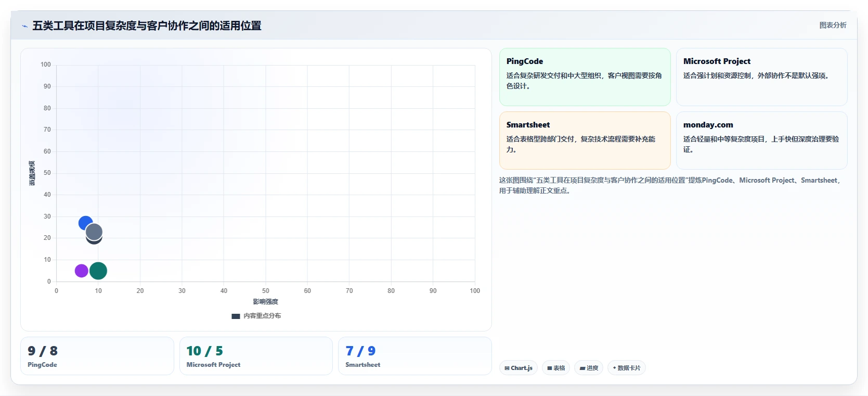Image resolution: width=868 pixels, height=396 pixels.
Task: Click the 进度 tag
Action: [x=589, y=368]
